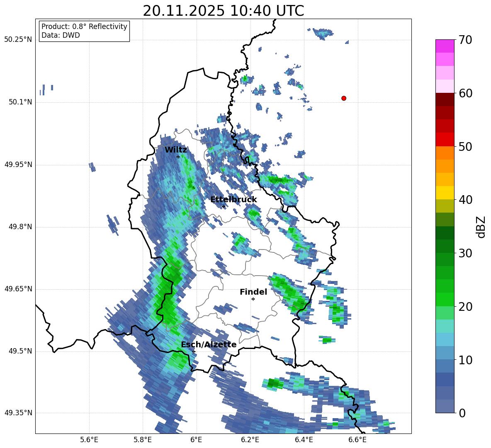The width and height of the screenshot is (491, 448).
Task: Click the yellow colorbar segment at 40
Action: [x=445, y=193]
